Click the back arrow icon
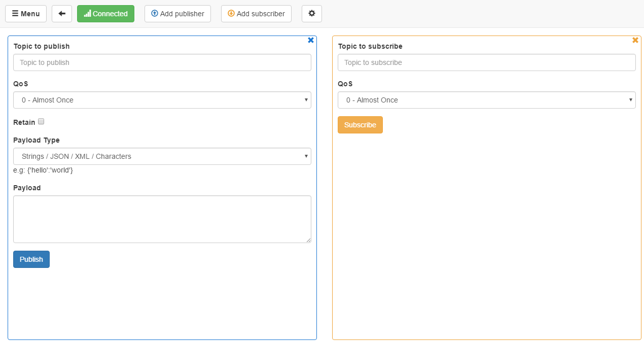 click(62, 14)
